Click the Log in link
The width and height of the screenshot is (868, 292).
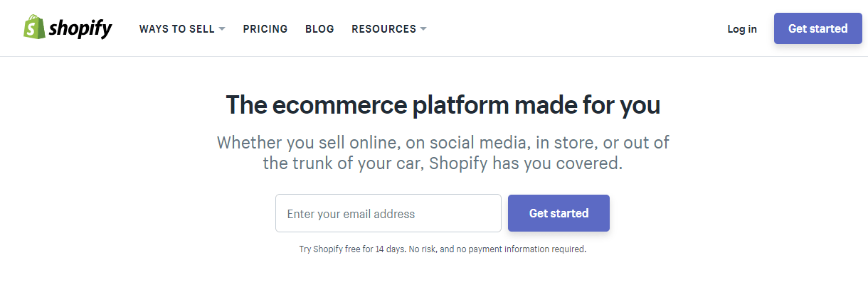click(742, 29)
